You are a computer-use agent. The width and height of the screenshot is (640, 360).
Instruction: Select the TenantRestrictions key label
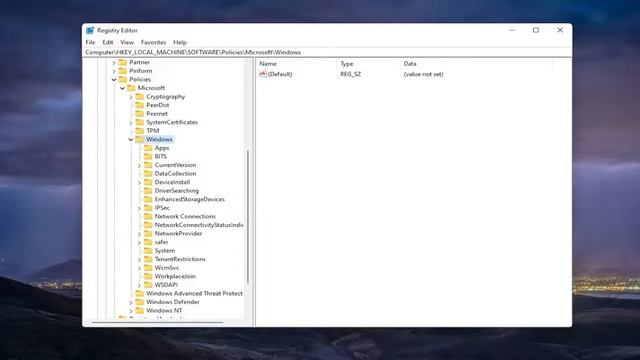180,259
